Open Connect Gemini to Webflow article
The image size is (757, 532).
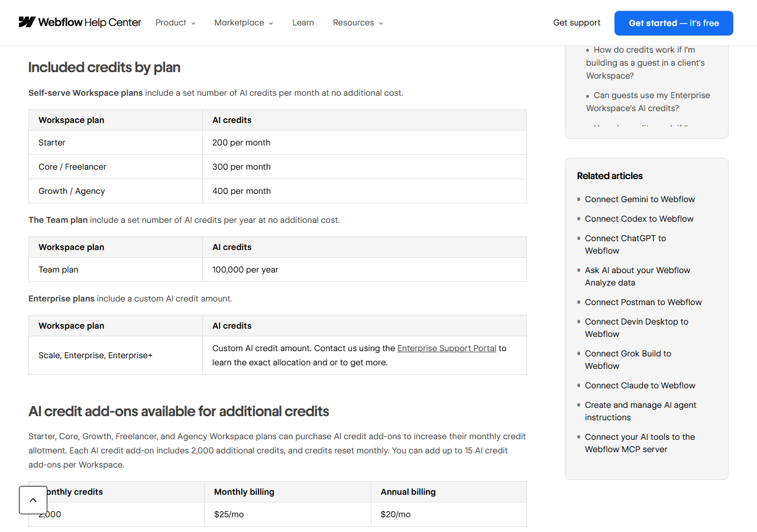(640, 199)
